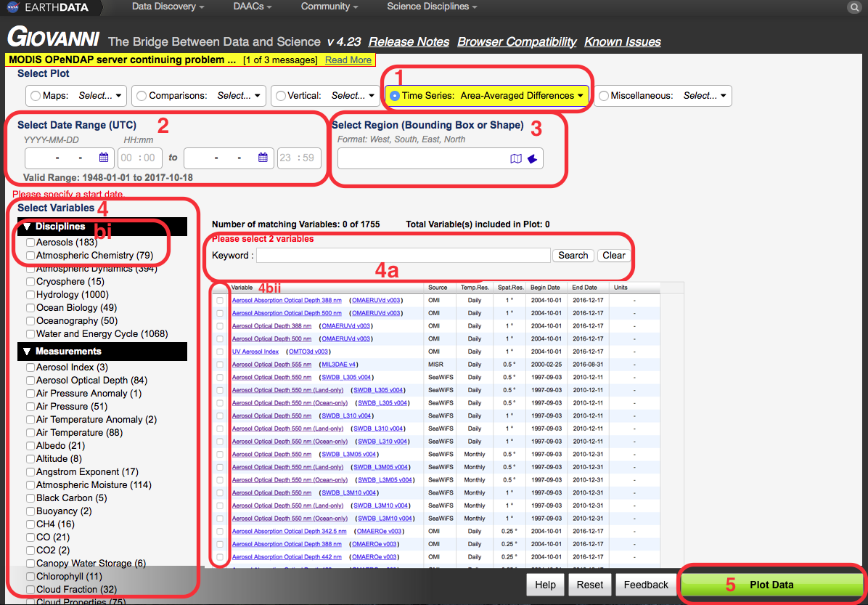
Task: Open the Miscellaneous Select dropdown
Action: tap(705, 96)
